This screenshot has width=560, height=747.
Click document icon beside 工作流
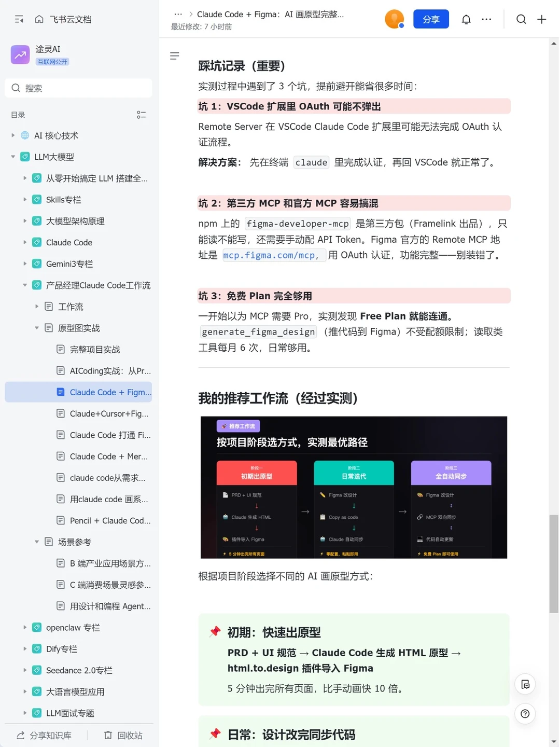coord(49,307)
